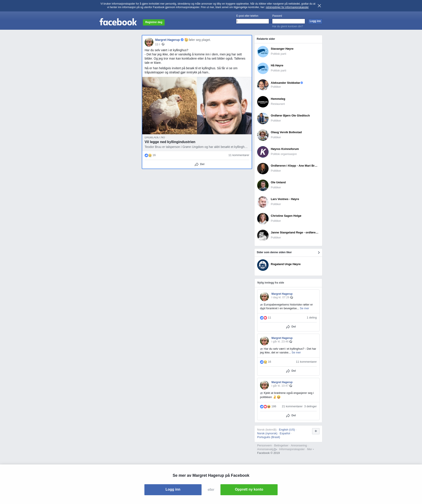Click the Facebook logo
Screen dimensions: 422x504
pos(118,22)
